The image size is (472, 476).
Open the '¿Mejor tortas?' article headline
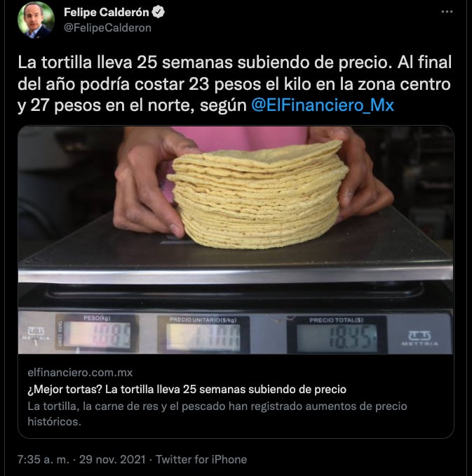coord(187,389)
